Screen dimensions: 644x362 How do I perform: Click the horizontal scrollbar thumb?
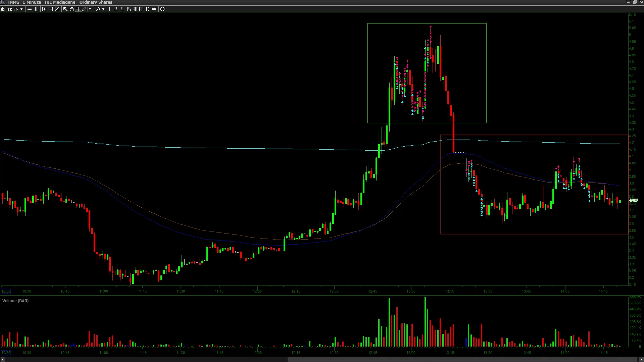tap(462, 359)
